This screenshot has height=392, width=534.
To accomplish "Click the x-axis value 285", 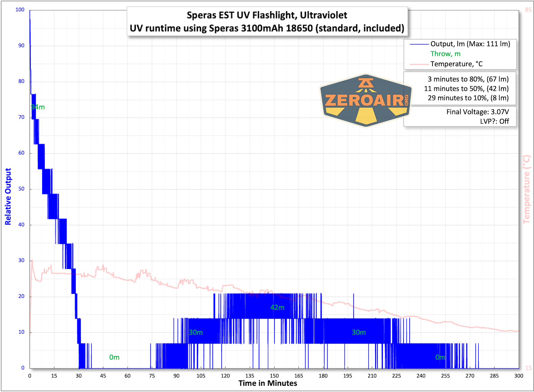I will click(494, 376).
